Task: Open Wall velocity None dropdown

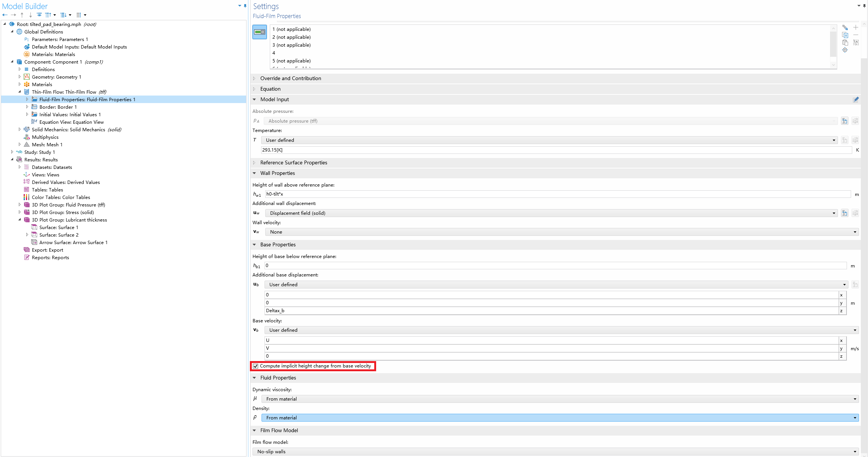Action: click(x=561, y=232)
